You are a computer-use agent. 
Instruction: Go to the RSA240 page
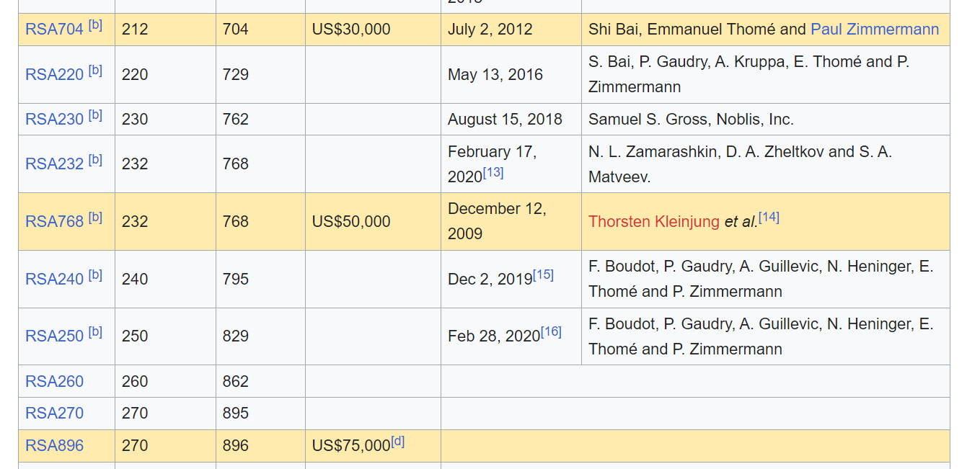(54, 280)
